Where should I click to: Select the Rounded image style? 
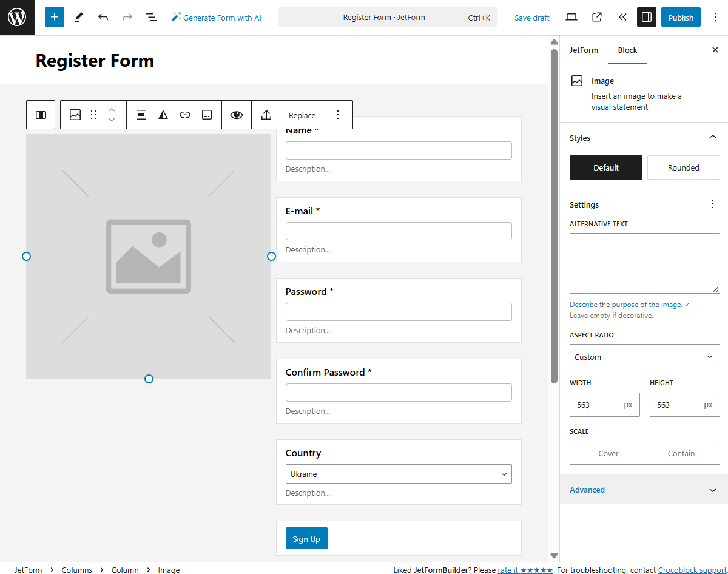click(683, 167)
